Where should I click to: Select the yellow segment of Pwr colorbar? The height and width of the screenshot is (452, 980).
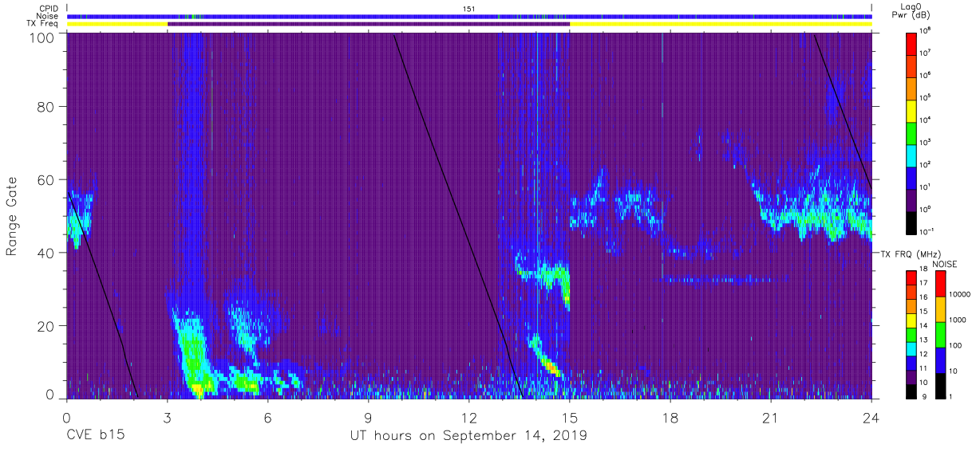tap(911, 110)
